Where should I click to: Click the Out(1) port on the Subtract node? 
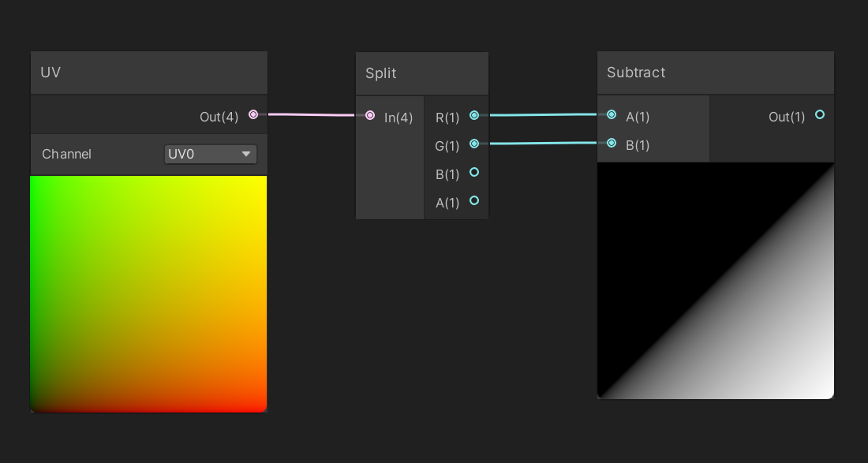click(819, 114)
